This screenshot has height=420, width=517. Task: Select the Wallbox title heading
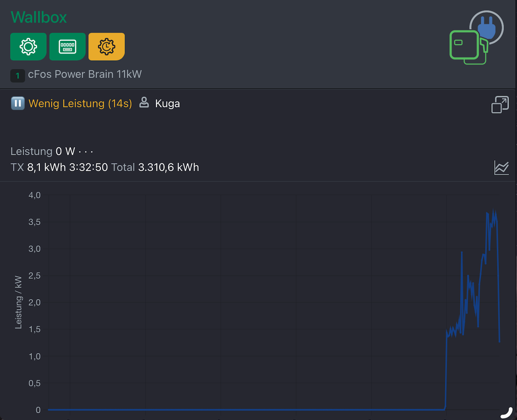[x=39, y=17]
